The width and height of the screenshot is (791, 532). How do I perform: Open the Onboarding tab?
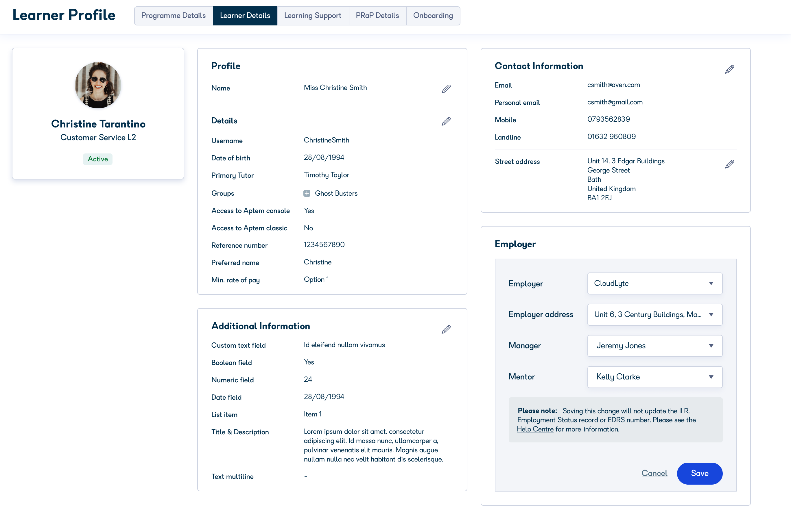[433, 16]
